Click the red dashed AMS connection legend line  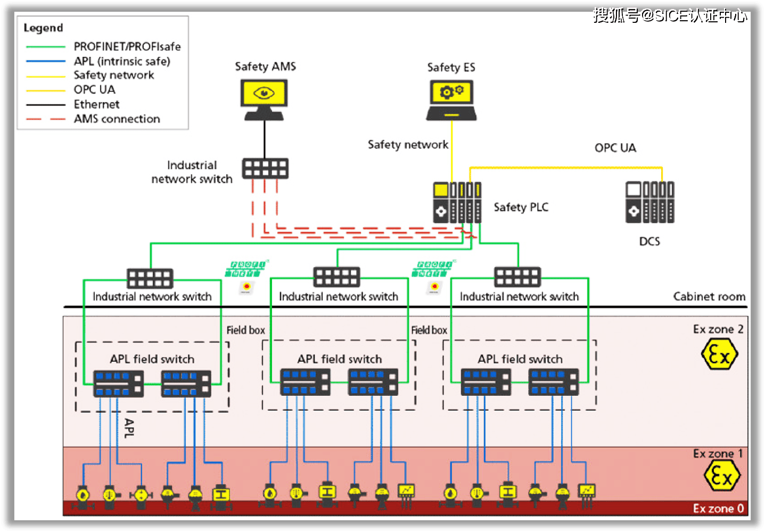point(45,119)
